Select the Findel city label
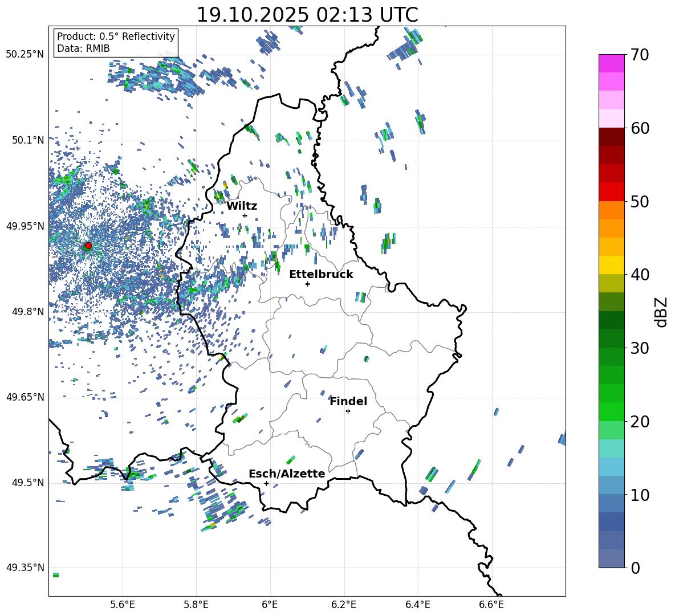 [348, 401]
